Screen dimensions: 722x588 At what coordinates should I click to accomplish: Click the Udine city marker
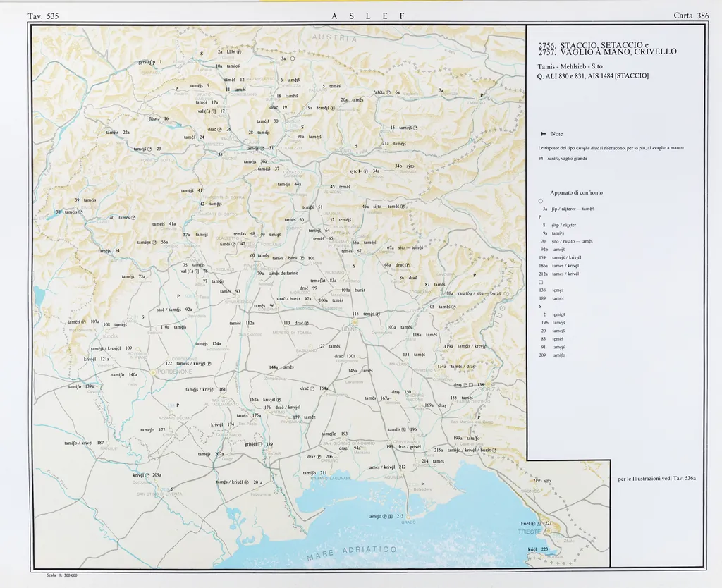point(355,321)
